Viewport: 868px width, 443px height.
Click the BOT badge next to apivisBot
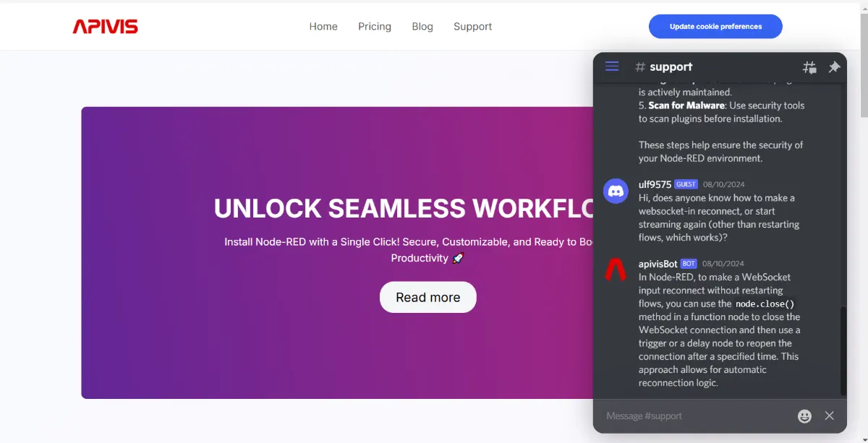tap(688, 263)
